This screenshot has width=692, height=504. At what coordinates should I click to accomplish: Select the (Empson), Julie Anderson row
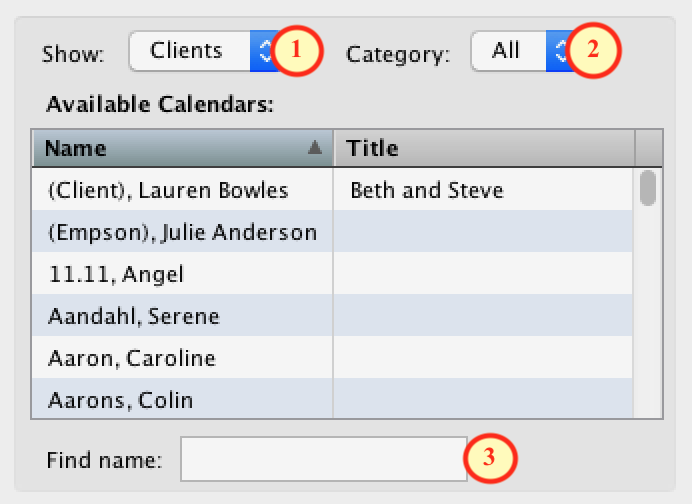pos(332,231)
